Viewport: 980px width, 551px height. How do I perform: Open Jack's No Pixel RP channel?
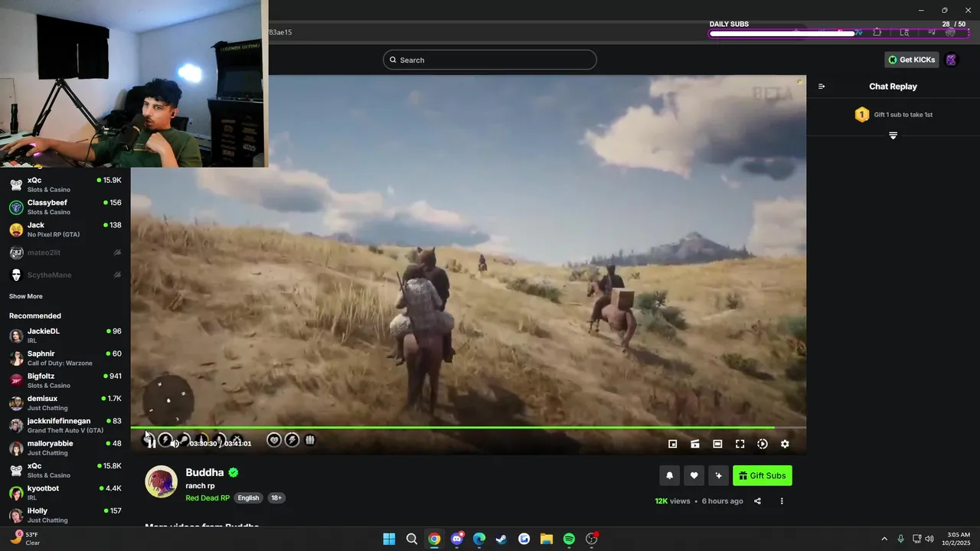(65, 230)
